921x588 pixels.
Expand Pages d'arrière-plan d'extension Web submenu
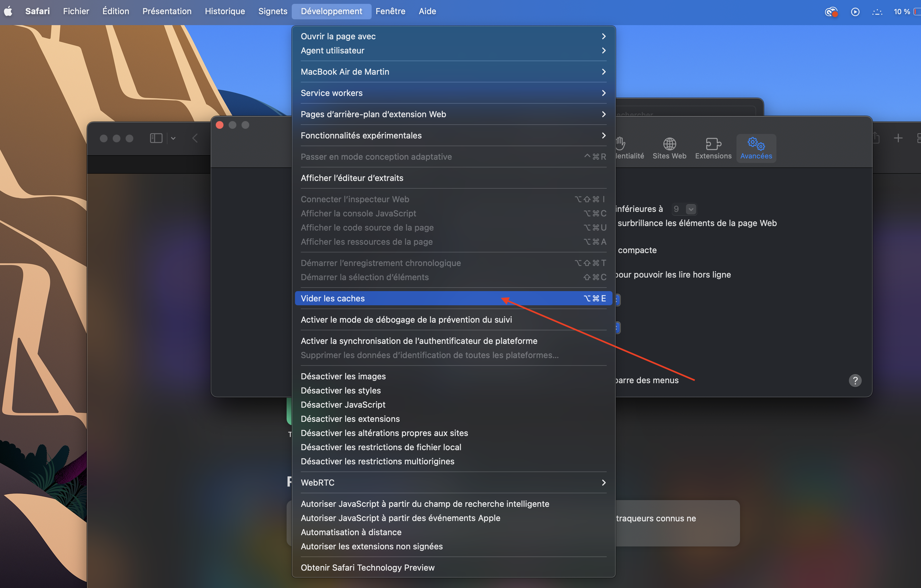click(x=454, y=114)
